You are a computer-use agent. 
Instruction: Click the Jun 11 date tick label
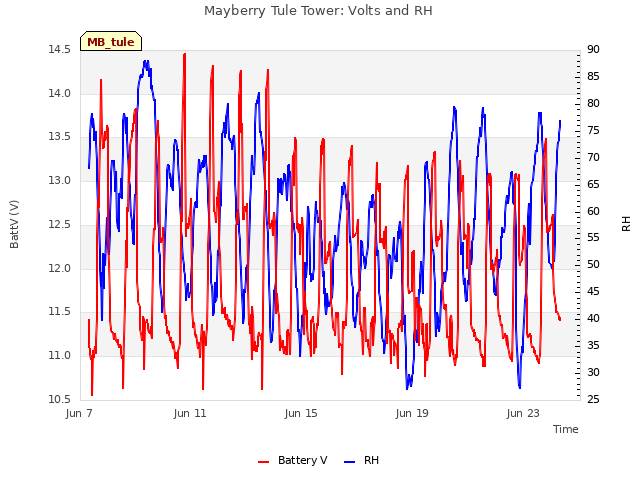190,413
